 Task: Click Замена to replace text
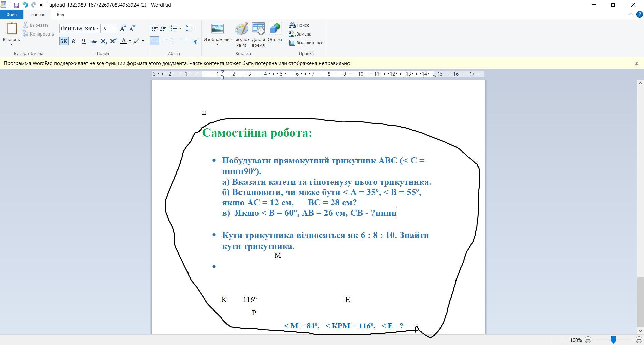[300, 34]
